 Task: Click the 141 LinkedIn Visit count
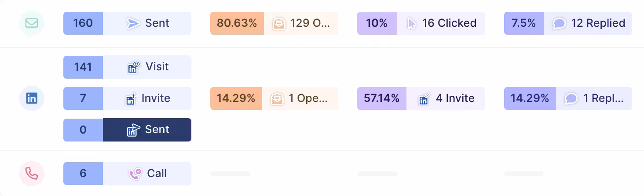[x=83, y=67]
